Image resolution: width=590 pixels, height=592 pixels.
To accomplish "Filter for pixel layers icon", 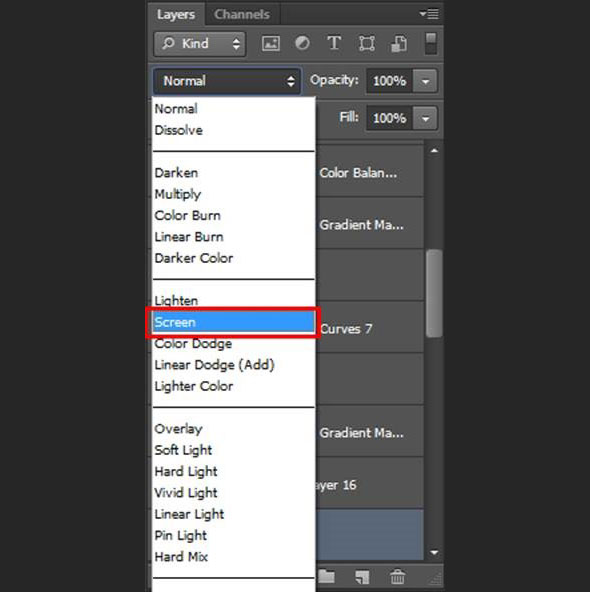I will 271,43.
